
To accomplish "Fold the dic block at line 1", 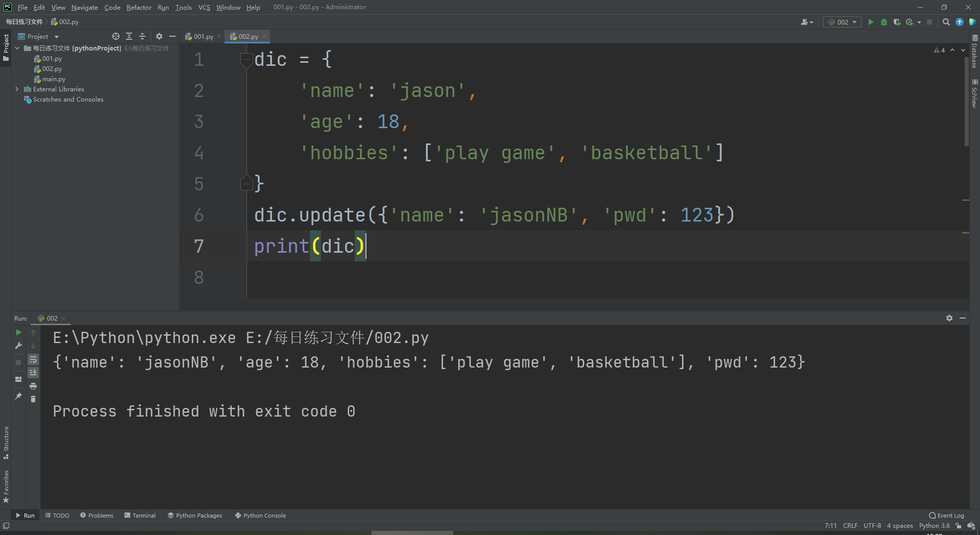I will 247,60.
